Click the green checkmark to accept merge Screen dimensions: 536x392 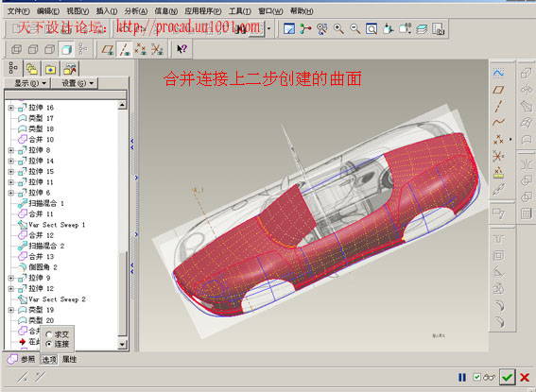[x=507, y=377]
